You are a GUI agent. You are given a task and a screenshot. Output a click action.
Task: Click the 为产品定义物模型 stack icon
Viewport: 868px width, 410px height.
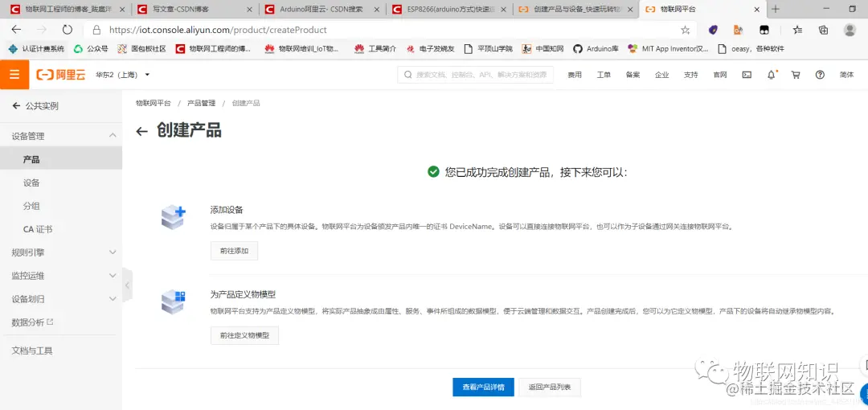pyautogui.click(x=173, y=302)
